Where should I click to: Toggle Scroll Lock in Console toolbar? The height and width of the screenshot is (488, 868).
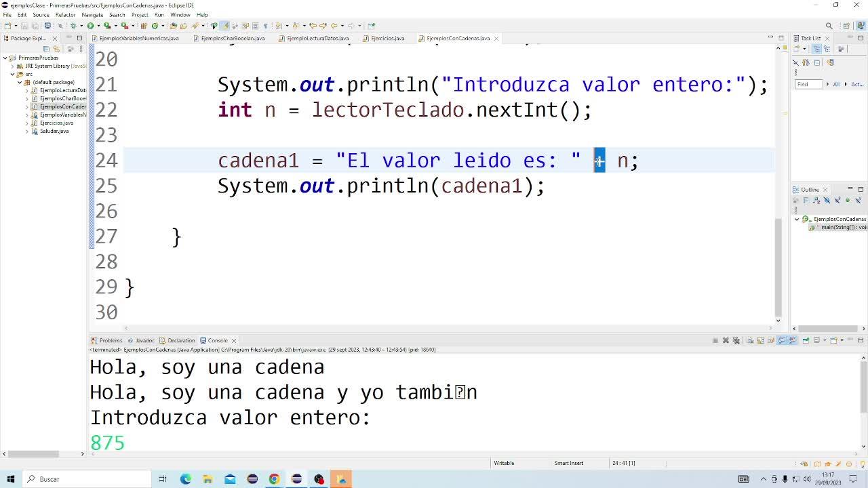click(x=760, y=340)
